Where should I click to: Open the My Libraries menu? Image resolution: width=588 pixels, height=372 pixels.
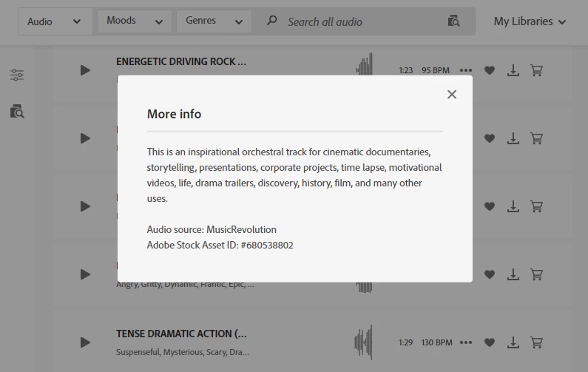(530, 21)
